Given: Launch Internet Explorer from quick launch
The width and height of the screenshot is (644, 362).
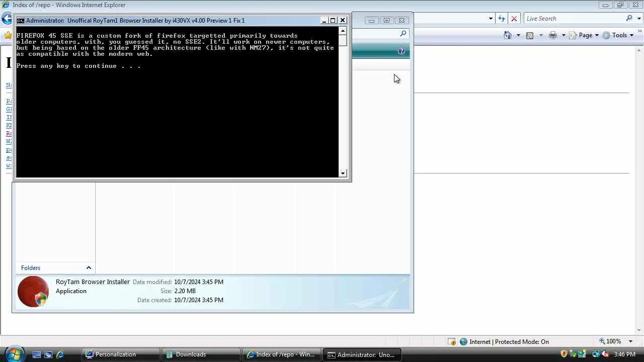Looking at the screenshot, I should (x=60, y=354).
